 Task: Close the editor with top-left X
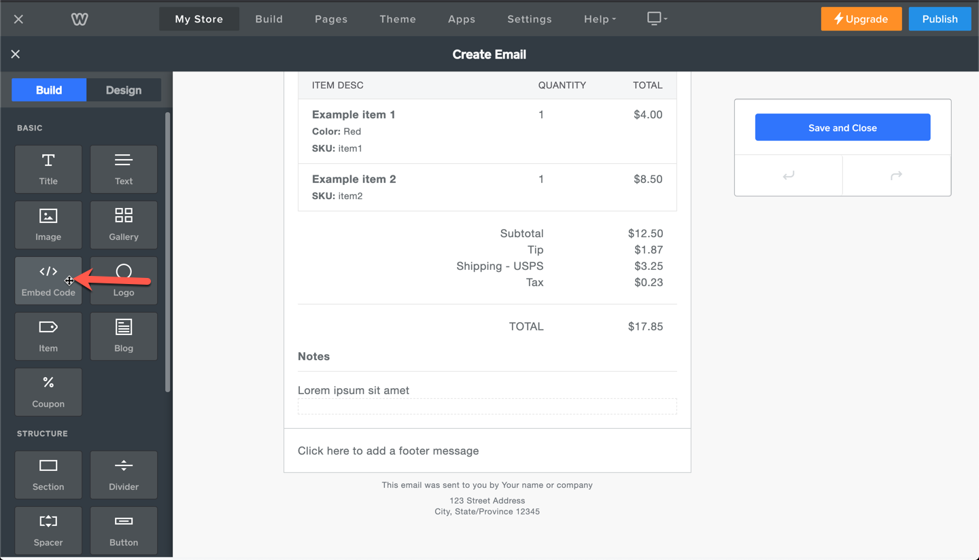coord(18,19)
